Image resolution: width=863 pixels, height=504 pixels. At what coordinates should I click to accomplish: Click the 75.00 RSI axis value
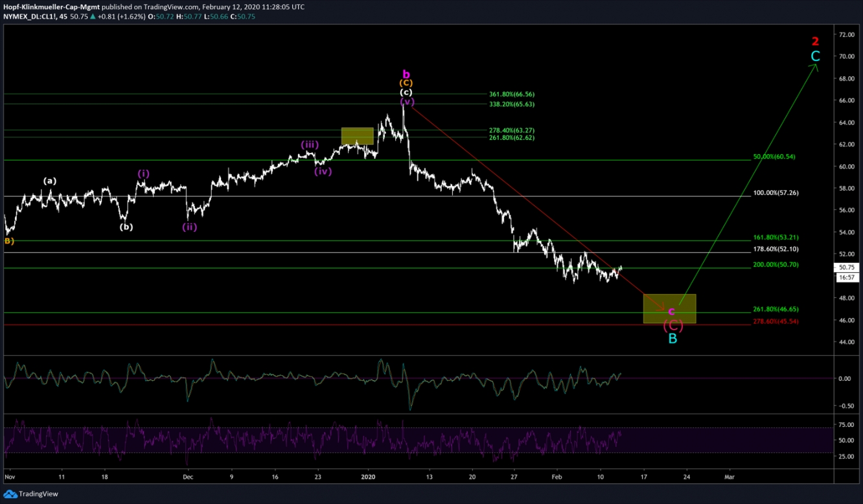[847, 425]
